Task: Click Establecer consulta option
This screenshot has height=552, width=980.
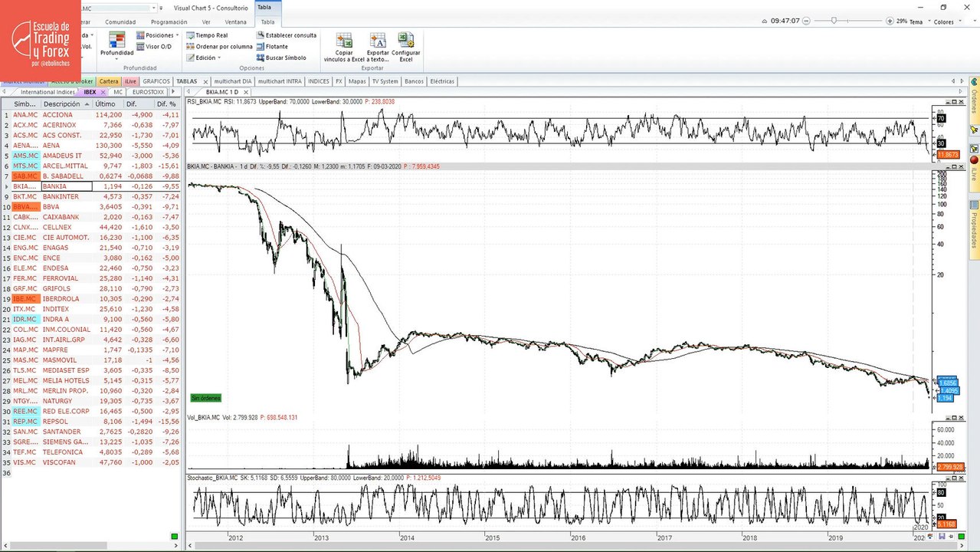Action: click(287, 35)
